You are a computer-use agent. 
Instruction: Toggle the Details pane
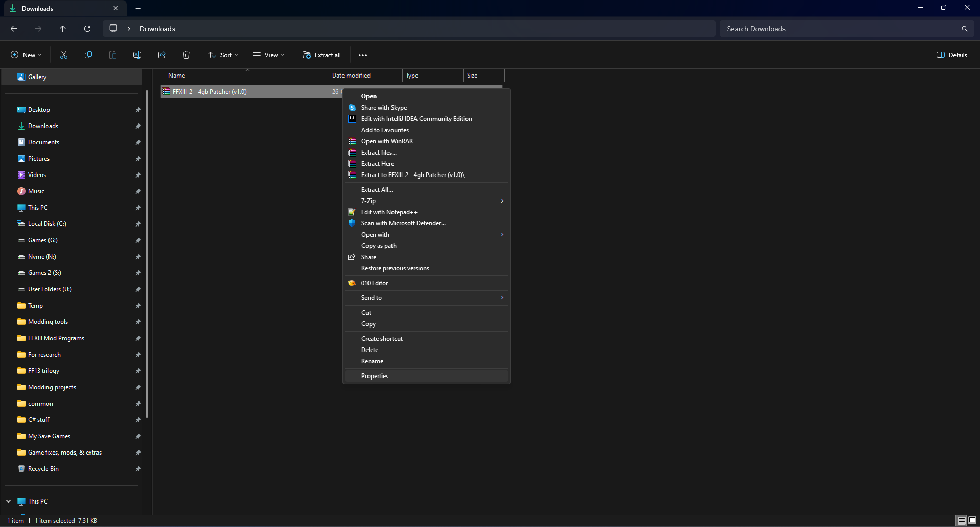click(952, 55)
